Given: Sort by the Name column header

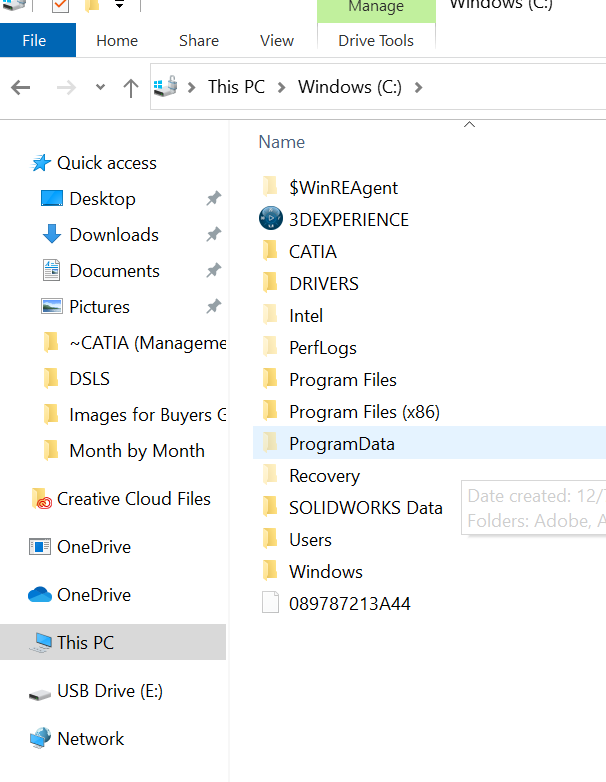Looking at the screenshot, I should pos(282,142).
